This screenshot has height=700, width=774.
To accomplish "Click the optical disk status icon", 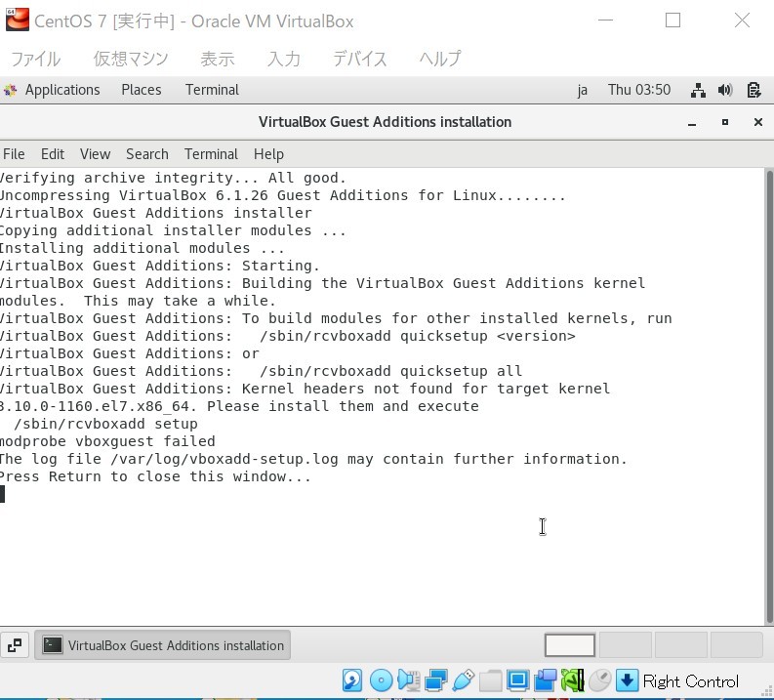I will 381,680.
